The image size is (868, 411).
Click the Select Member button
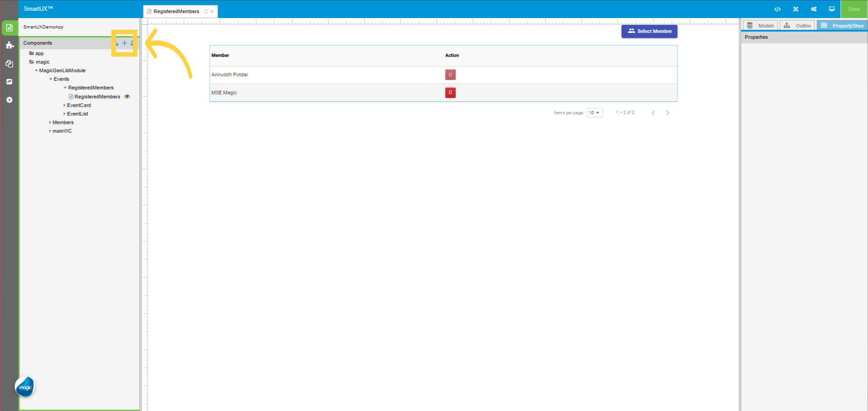[649, 31]
